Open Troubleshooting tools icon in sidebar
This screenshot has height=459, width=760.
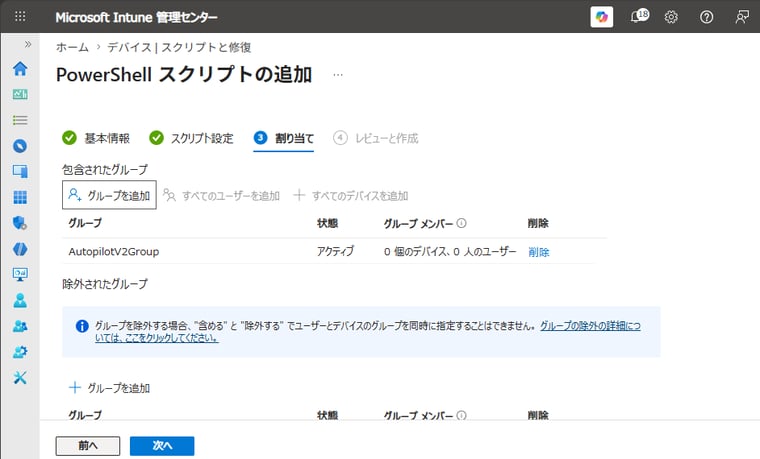point(20,378)
